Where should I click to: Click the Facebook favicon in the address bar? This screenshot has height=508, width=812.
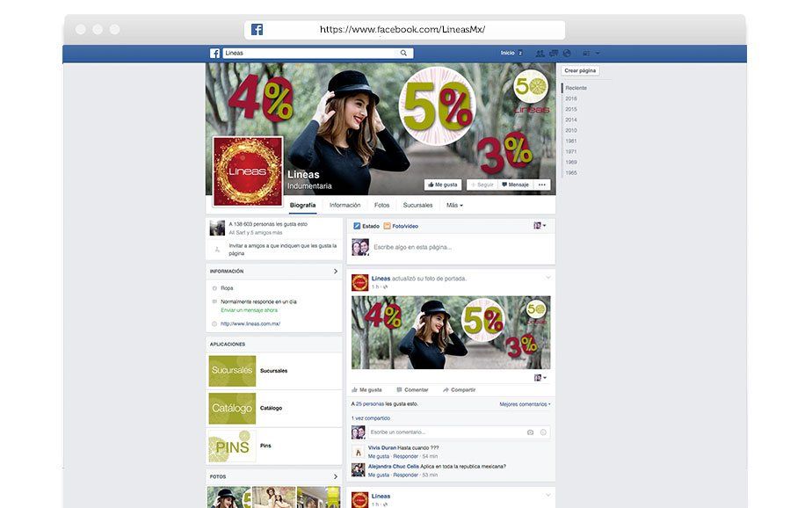pyautogui.click(x=257, y=30)
